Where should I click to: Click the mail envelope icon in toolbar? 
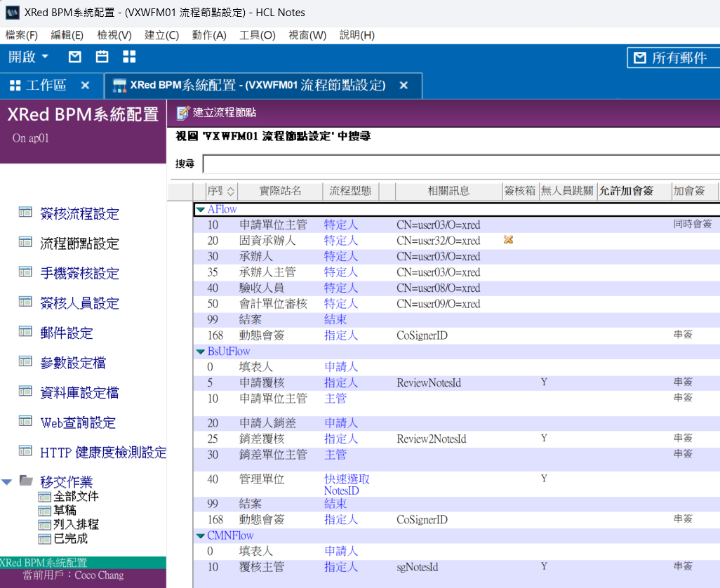(x=74, y=57)
